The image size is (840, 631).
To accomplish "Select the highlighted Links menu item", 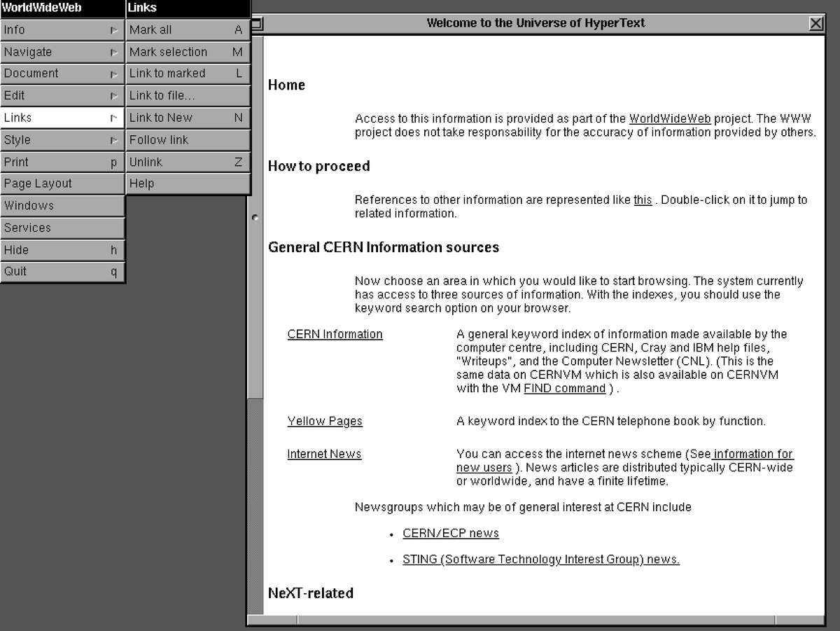I will click(x=62, y=118).
